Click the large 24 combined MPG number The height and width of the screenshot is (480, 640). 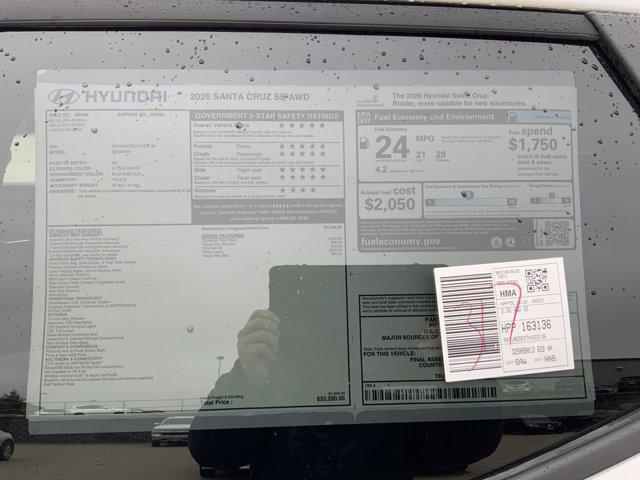392,147
